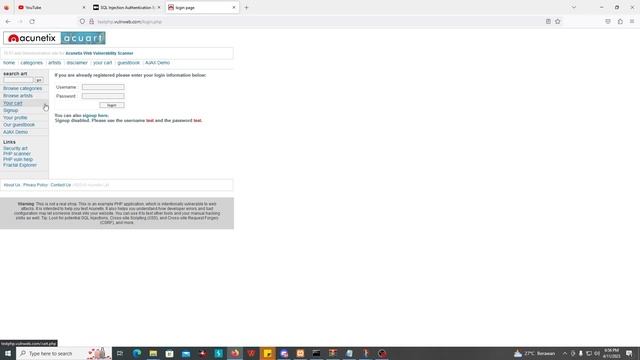
Task: Close the SQL Injection Authentication tab
Action: pos(159,7)
